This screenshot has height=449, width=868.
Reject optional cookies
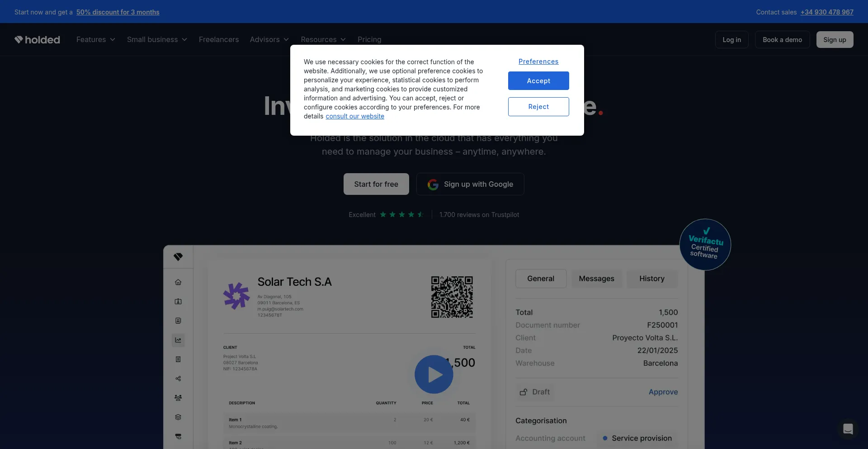(538, 107)
